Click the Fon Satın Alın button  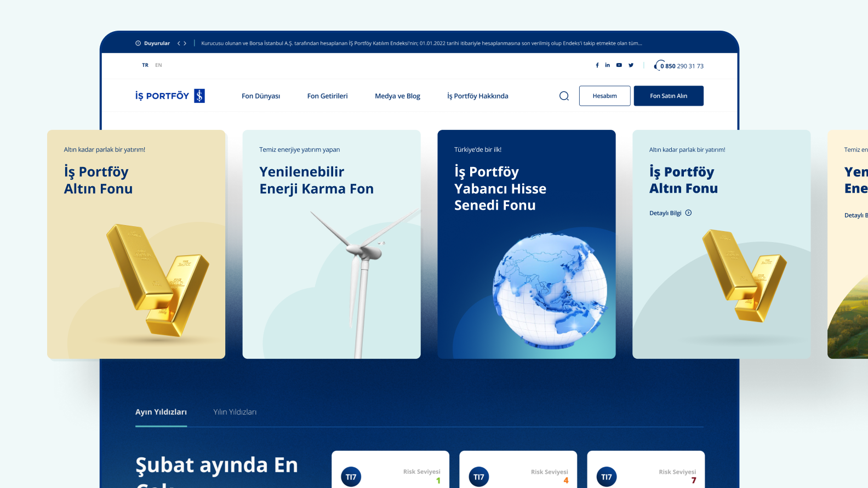coord(669,96)
